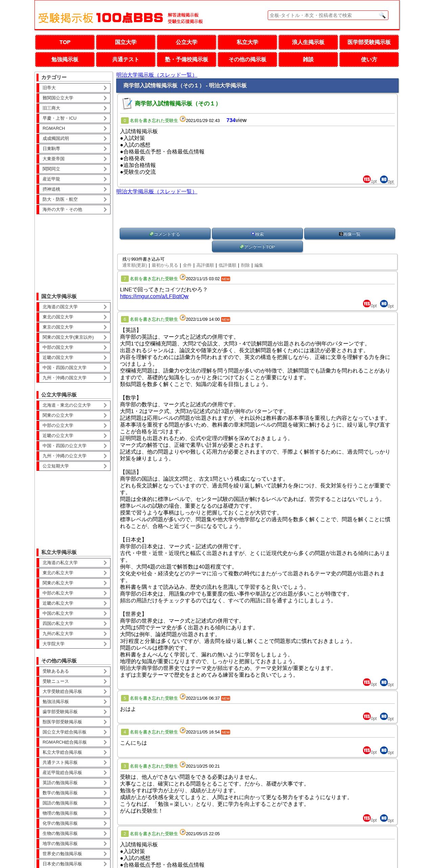Click YES vote icon on the original post
Viewport: 434px width, 868px height.
pos(367,179)
